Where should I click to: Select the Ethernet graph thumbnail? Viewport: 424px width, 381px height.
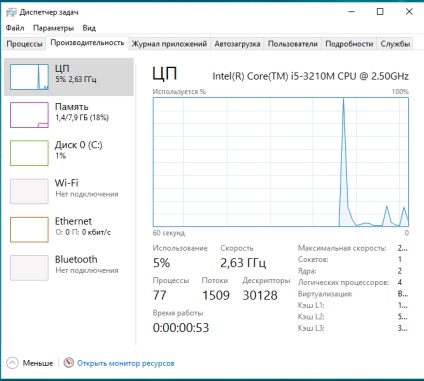(29, 229)
